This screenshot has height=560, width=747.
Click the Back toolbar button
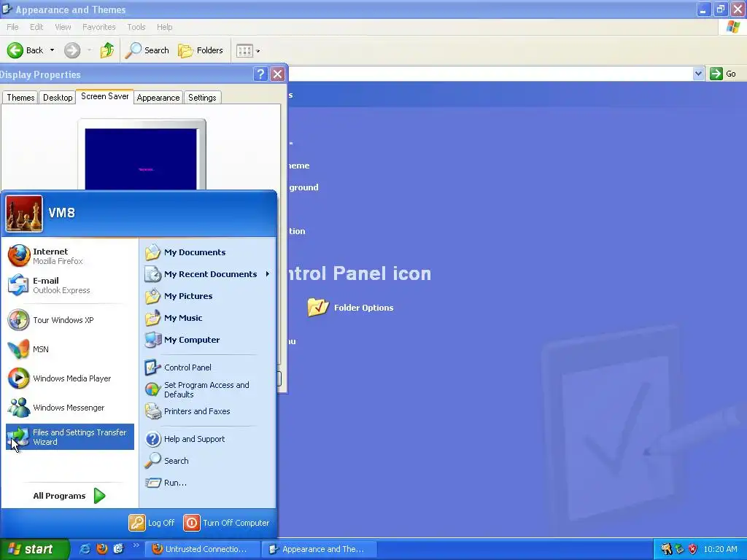pos(26,50)
